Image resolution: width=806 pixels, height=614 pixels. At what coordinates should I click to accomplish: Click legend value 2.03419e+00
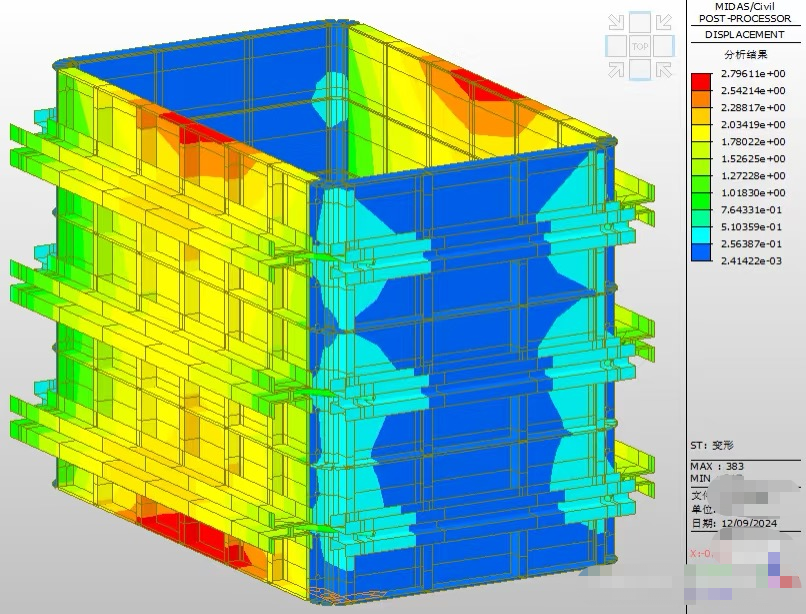(753, 124)
